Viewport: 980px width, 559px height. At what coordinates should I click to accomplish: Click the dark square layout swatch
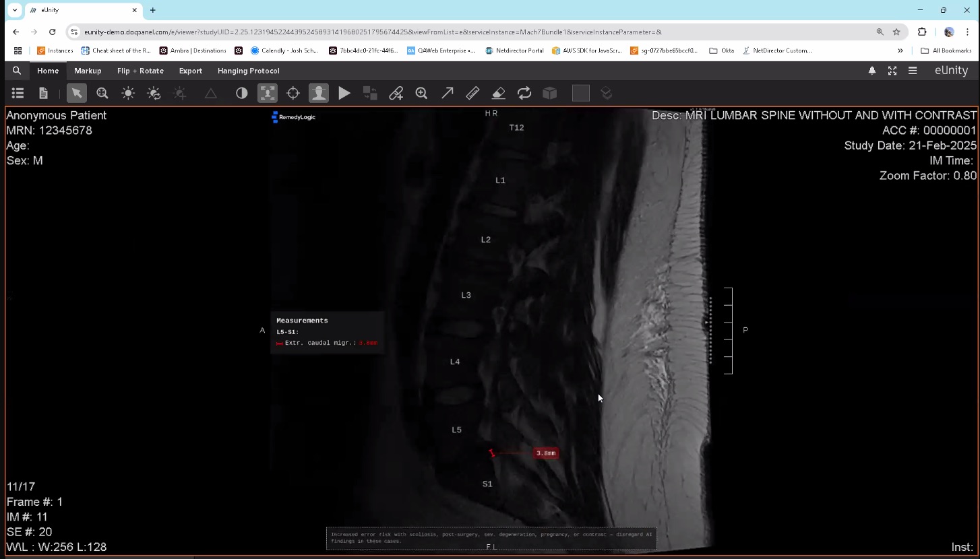coord(581,94)
